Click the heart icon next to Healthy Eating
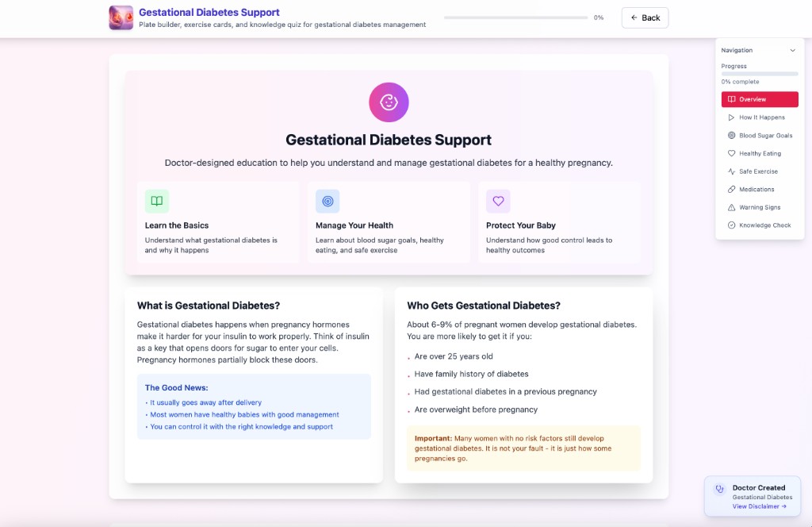This screenshot has height=527, width=812. point(733,153)
